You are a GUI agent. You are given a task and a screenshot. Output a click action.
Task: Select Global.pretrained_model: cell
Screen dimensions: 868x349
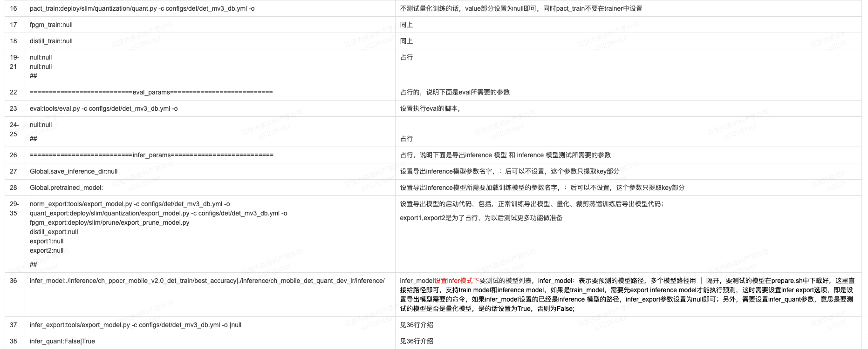tap(210, 188)
